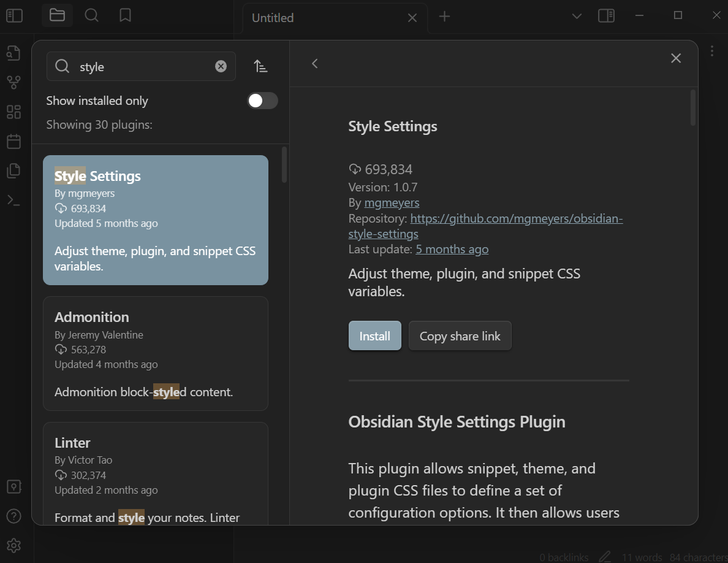
Task: Click the plugin sort order icon
Action: (x=260, y=66)
